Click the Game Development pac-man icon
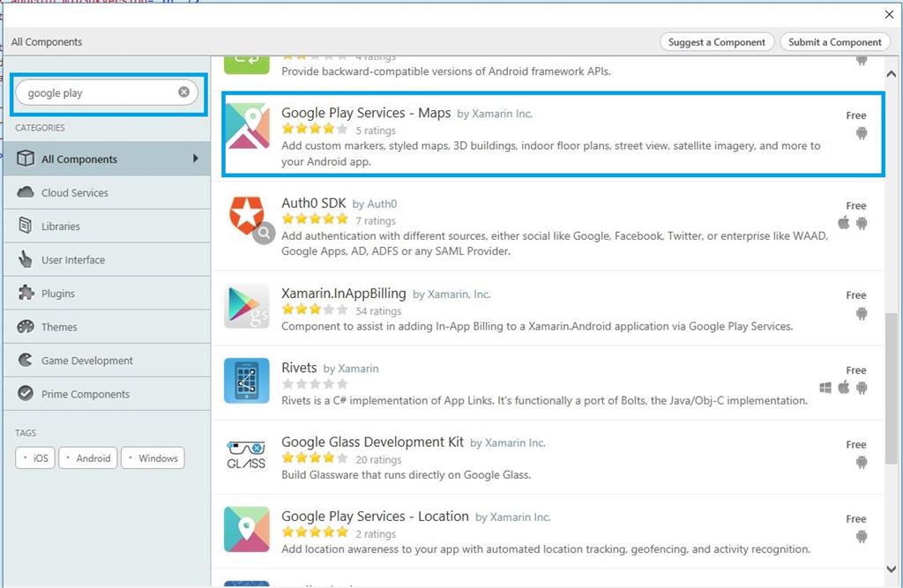 click(x=26, y=360)
